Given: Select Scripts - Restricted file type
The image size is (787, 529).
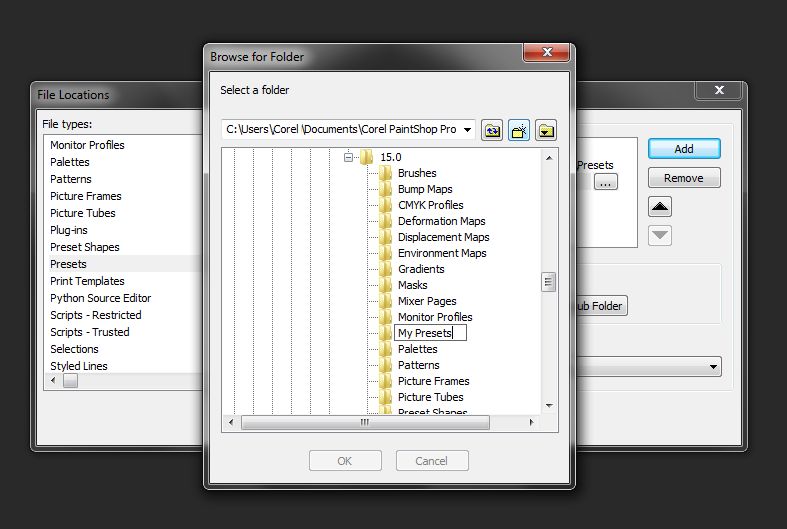Looking at the screenshot, I should (x=95, y=315).
